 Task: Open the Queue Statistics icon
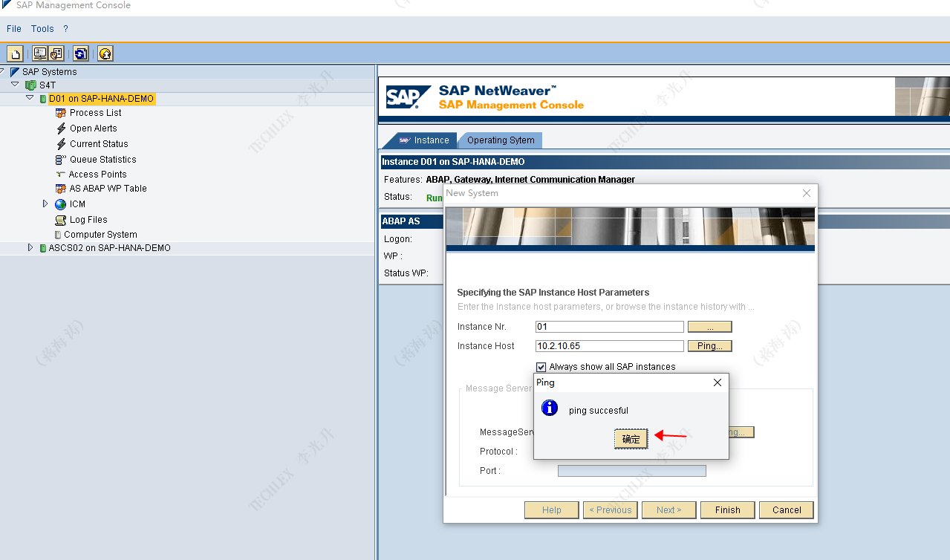[61, 160]
